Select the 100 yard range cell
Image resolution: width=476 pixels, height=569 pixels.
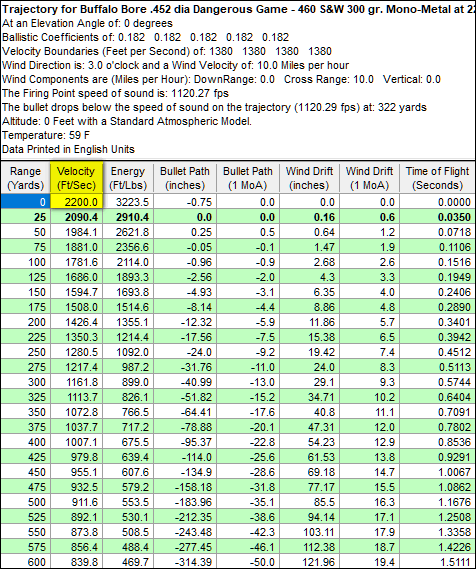point(25,262)
